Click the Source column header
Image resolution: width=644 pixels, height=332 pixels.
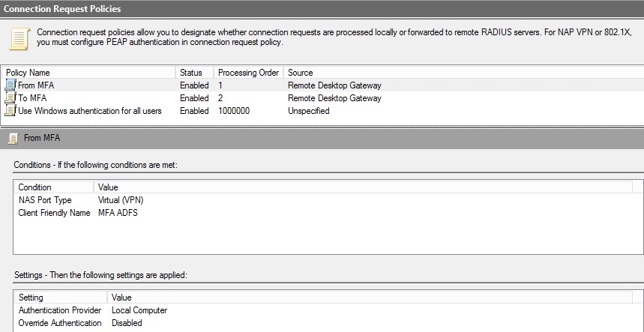tap(464, 73)
